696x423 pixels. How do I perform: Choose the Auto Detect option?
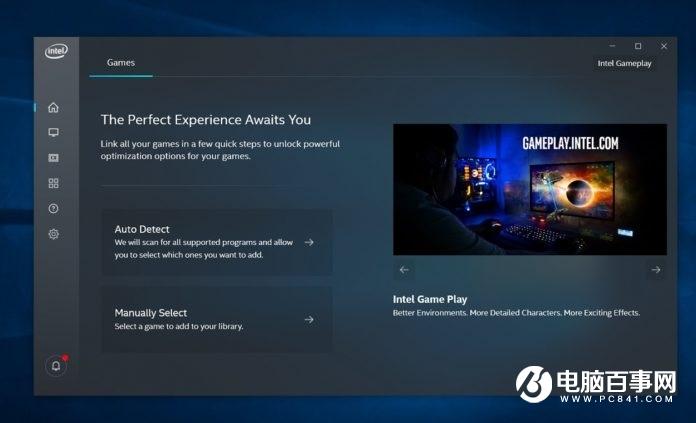pos(217,242)
